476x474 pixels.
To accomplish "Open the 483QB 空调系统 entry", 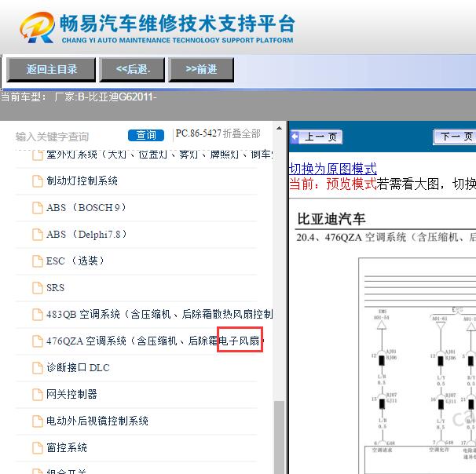I will pos(159,315).
